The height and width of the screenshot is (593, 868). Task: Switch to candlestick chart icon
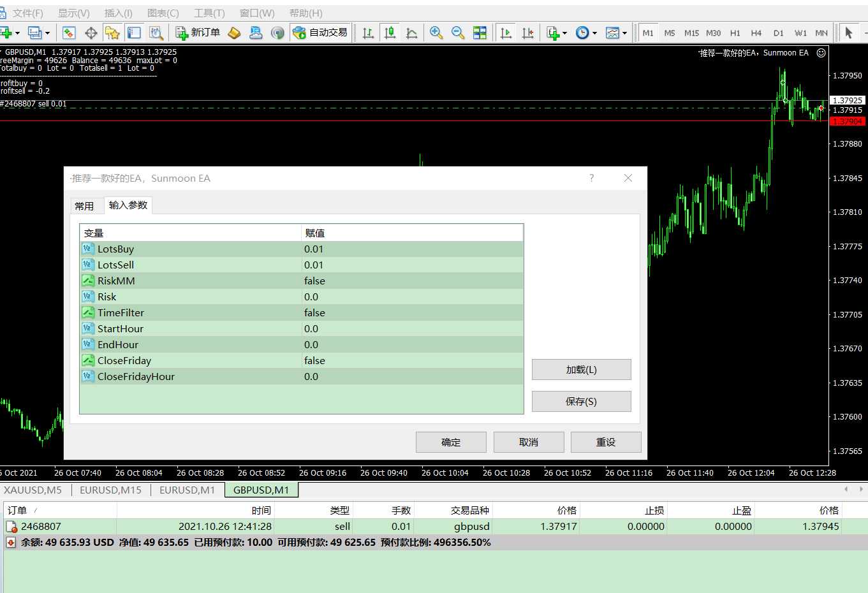pyautogui.click(x=390, y=33)
